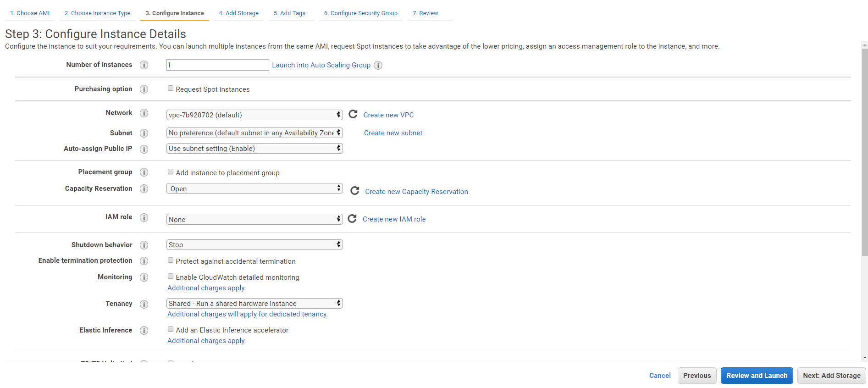Show info for Launch into Auto Scaling Group

[378, 65]
